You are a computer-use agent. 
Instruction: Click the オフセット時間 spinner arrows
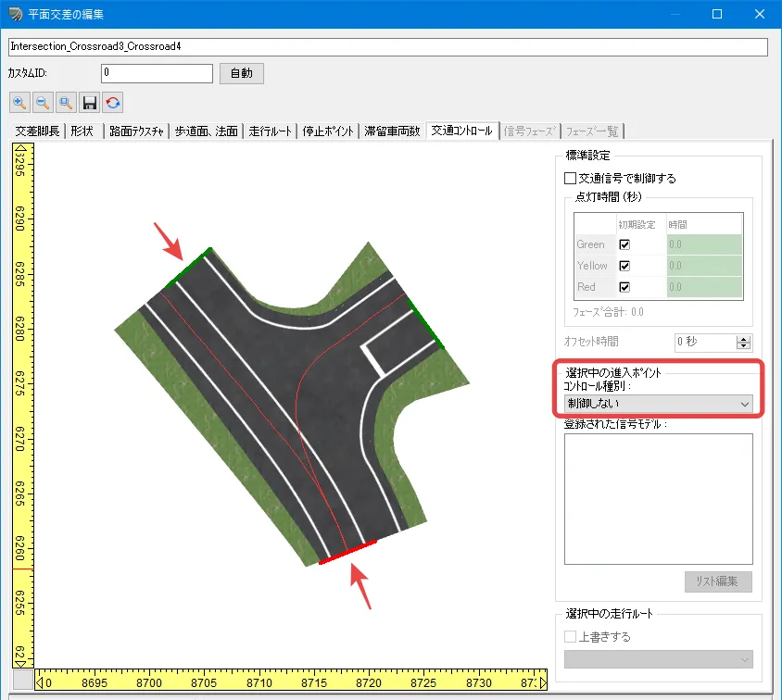tap(743, 343)
